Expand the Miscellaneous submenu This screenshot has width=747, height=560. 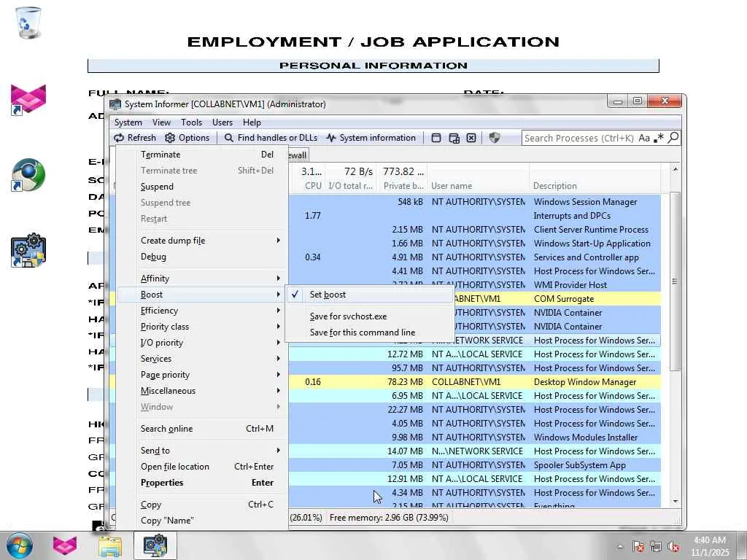coord(203,391)
